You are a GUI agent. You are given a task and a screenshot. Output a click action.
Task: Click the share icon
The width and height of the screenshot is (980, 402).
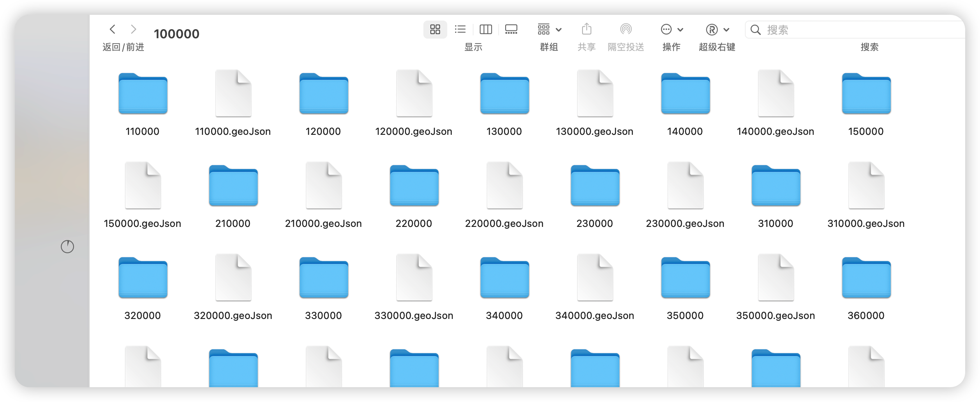click(x=587, y=29)
